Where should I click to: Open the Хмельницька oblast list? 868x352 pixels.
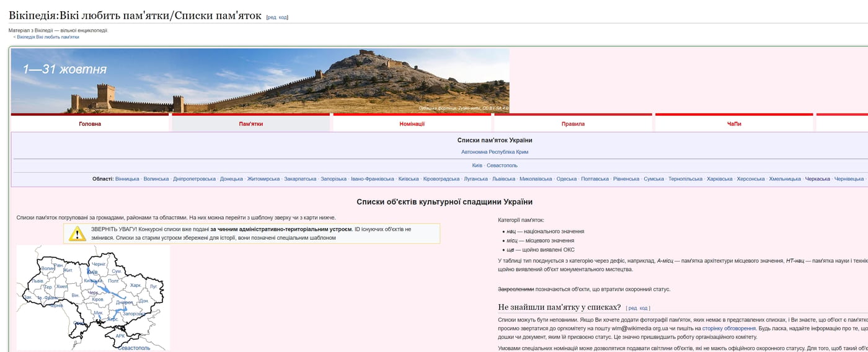click(785, 179)
